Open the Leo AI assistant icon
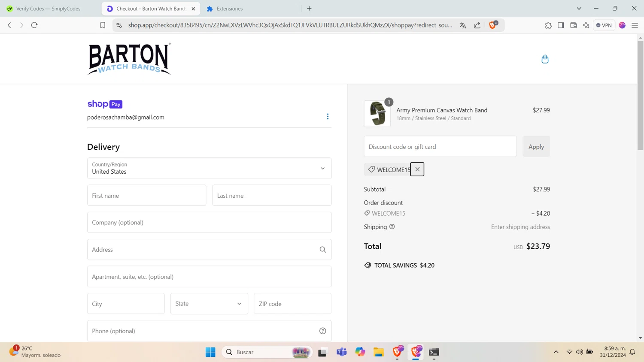Screen dimensions: 644x362 point(586,25)
